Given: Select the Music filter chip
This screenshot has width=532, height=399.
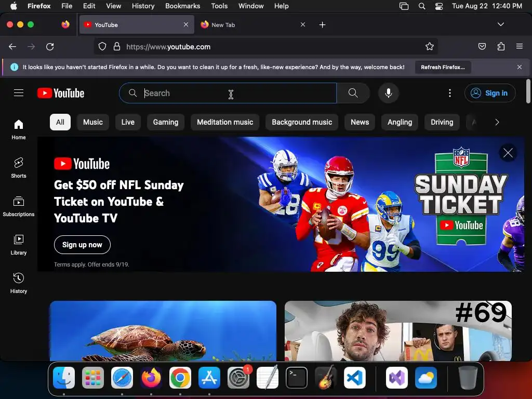Looking at the screenshot, I should (92, 122).
